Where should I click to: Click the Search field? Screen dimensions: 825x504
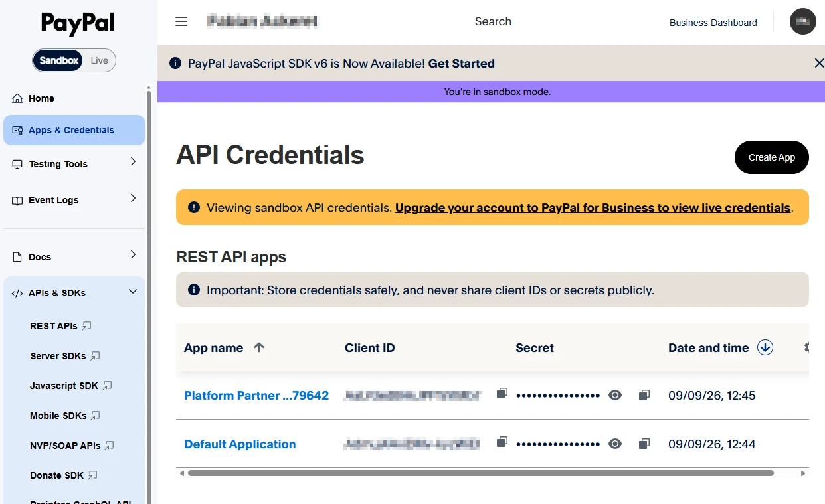coord(493,21)
